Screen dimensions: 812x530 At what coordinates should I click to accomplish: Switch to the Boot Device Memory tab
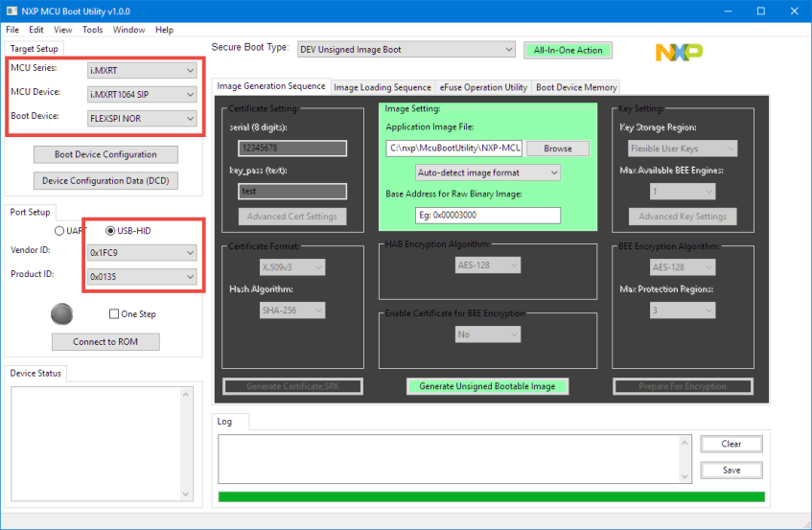tap(576, 87)
